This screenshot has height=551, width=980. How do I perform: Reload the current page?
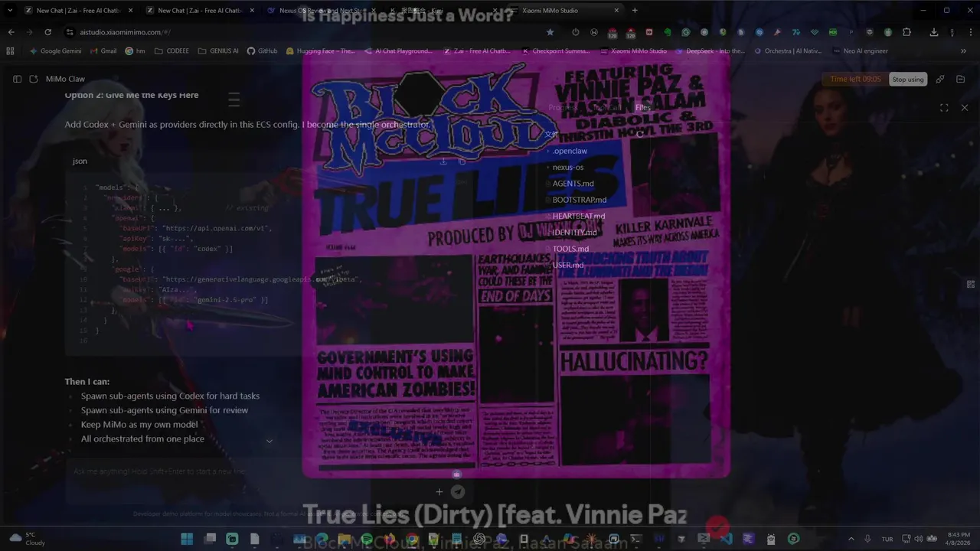47,32
